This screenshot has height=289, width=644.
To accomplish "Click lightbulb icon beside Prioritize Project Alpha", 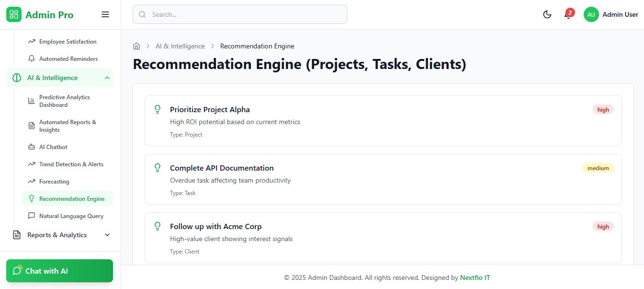I will click(157, 109).
